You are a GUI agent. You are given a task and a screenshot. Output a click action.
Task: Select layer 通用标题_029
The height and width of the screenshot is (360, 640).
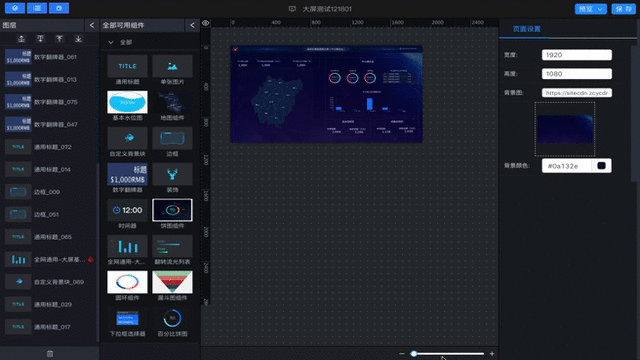(49, 304)
